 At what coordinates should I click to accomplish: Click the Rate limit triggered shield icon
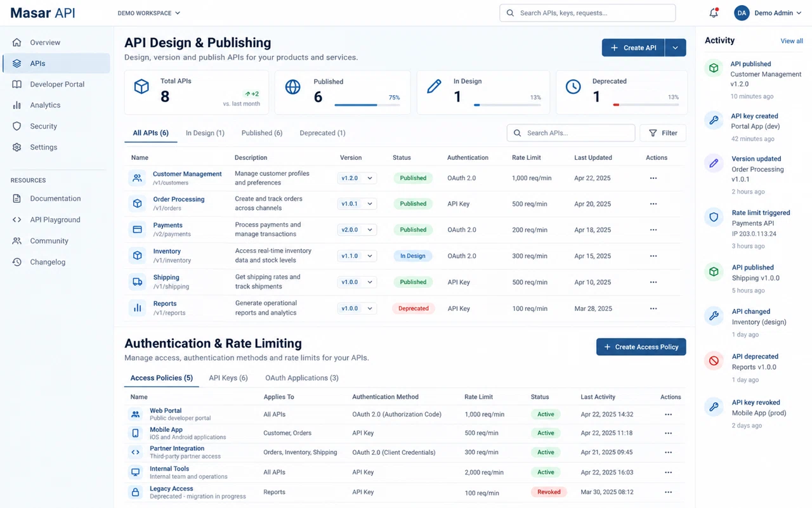click(x=714, y=218)
